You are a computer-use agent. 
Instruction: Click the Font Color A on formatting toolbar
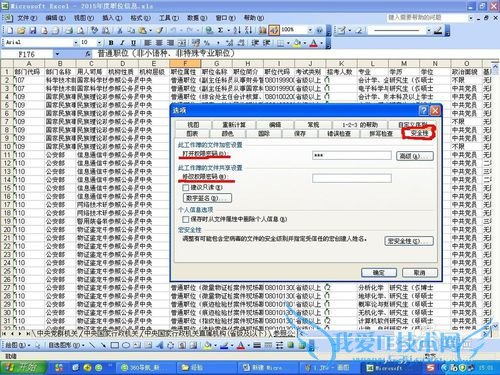(x=314, y=43)
